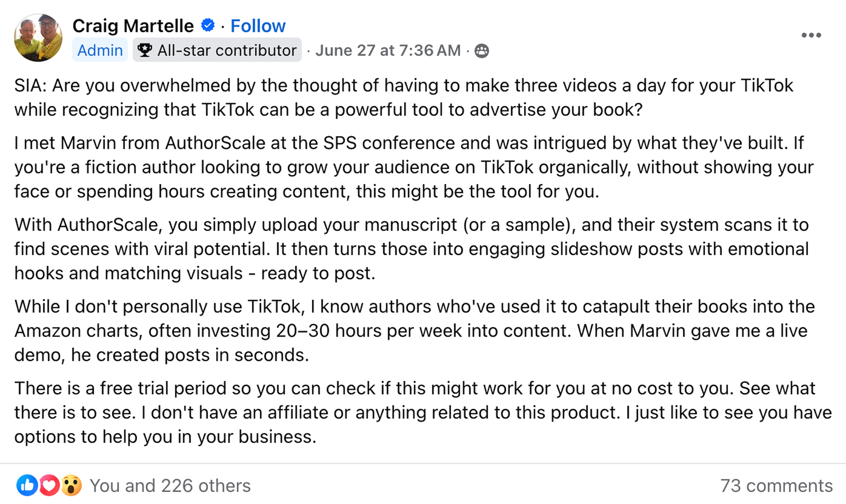Click the paragraph about Amazon charts
This screenshot has height=504, width=846.
pyautogui.click(x=404, y=331)
